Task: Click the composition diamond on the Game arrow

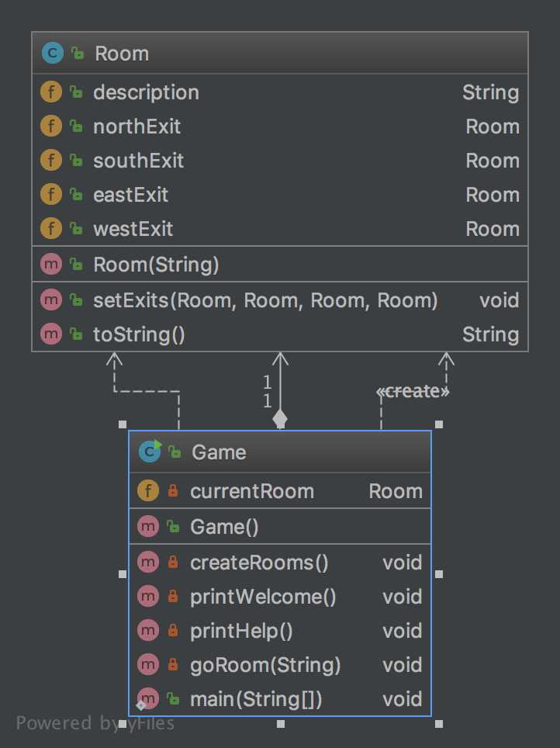Action: (x=280, y=419)
